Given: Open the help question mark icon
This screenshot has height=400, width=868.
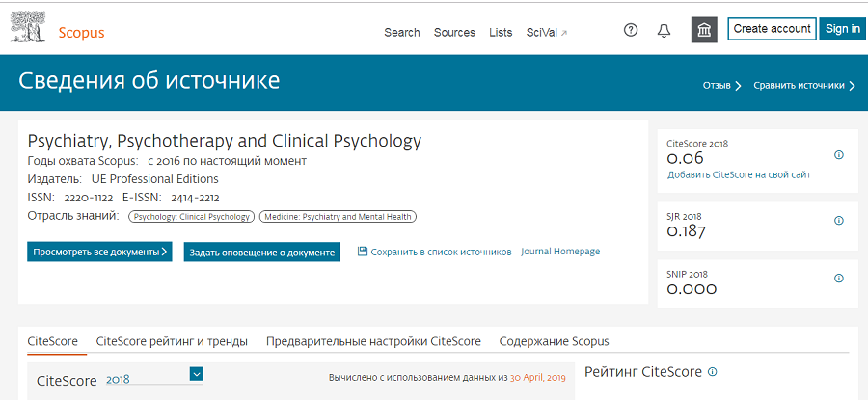Looking at the screenshot, I should 631,31.
